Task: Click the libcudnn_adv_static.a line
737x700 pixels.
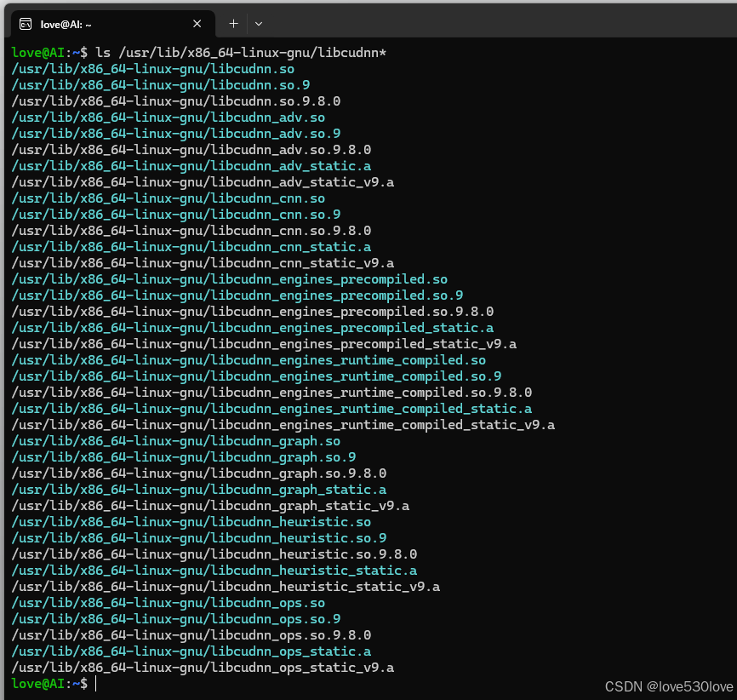Action: point(191,166)
